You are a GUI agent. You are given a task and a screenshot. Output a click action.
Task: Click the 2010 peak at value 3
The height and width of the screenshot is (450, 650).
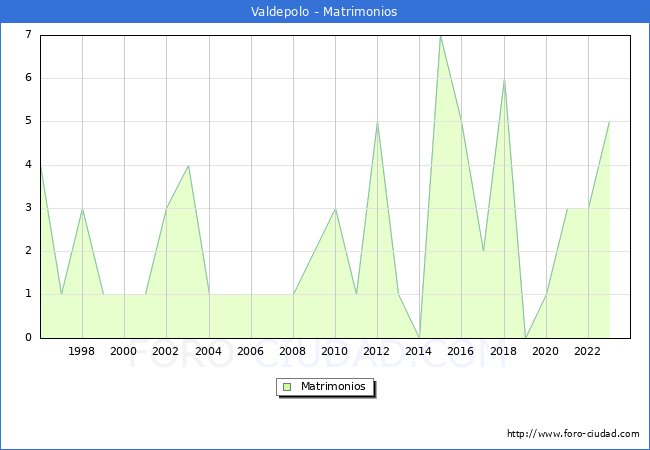[x=335, y=208]
